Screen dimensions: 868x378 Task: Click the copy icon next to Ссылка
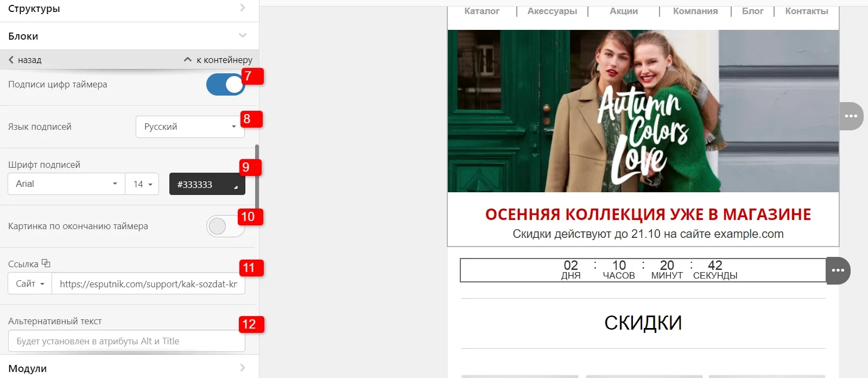pyautogui.click(x=46, y=263)
